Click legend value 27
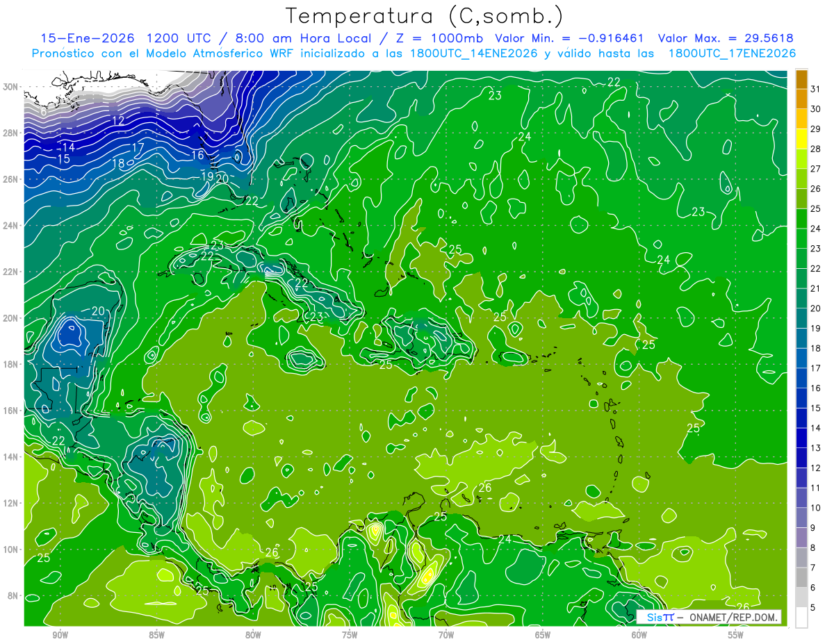 click(x=815, y=169)
